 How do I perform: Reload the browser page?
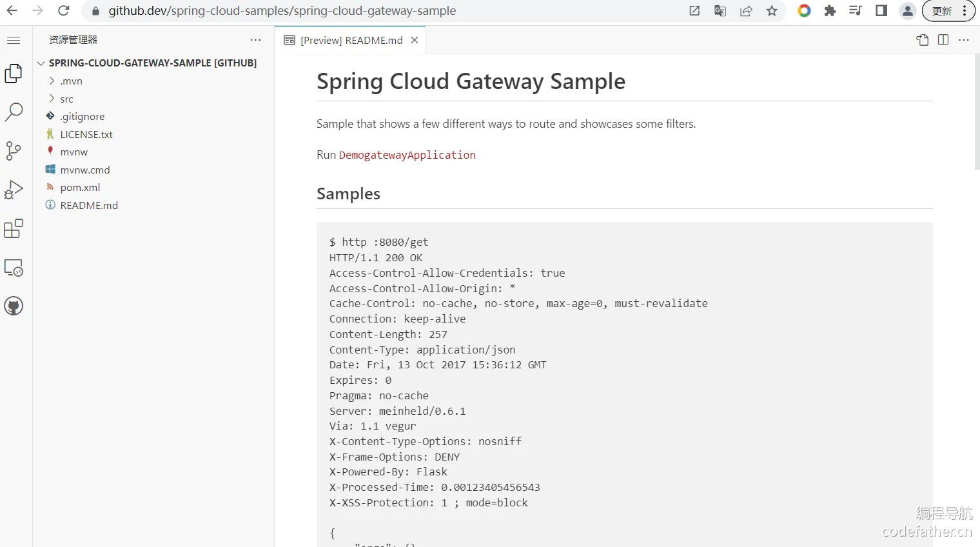coord(64,11)
